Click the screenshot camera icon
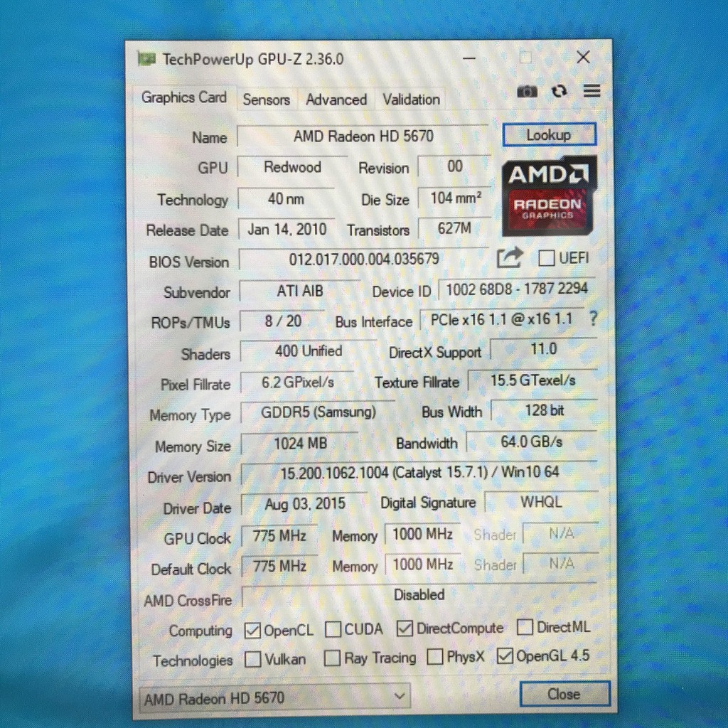 (528, 92)
